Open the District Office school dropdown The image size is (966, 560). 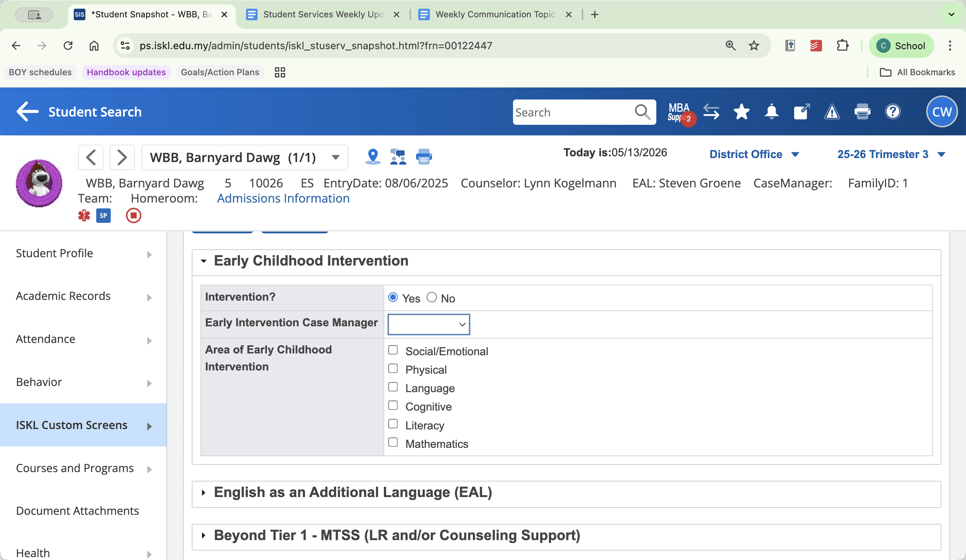click(x=754, y=154)
